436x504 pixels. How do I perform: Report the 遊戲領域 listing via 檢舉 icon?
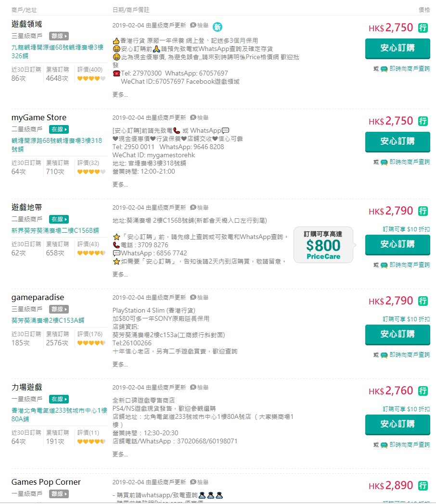click(199, 25)
